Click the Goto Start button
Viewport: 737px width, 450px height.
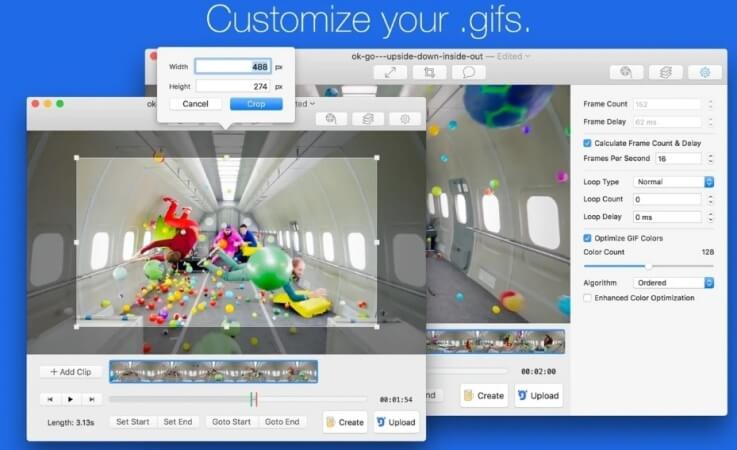(x=231, y=422)
